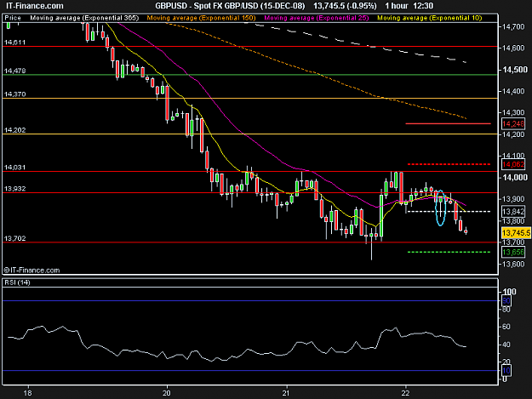Click date 21 on the time axis
The image size is (532, 399).
click(286, 393)
